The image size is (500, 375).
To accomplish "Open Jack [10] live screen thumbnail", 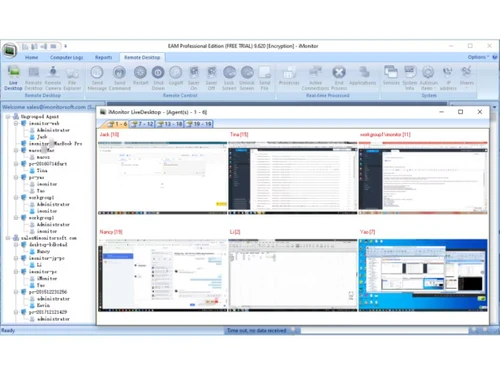I will (162, 178).
